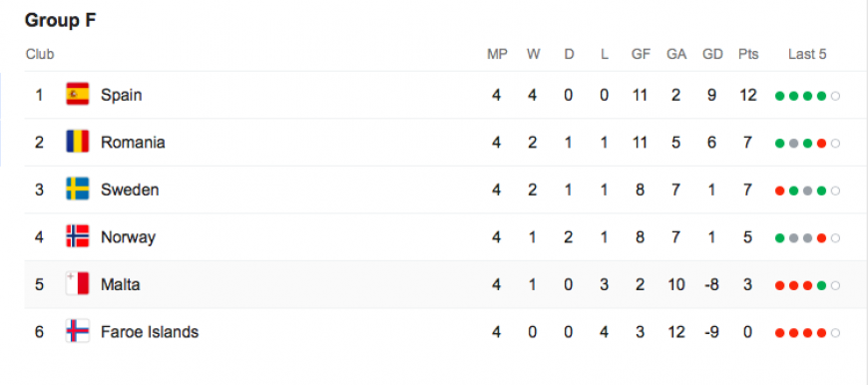Screen dimensions: 868x385
Task: Click the Last 5 column header
Action: [807, 54]
